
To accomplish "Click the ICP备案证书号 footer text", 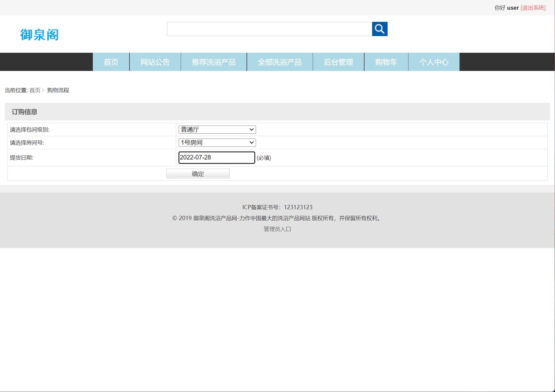I will (x=277, y=207).
